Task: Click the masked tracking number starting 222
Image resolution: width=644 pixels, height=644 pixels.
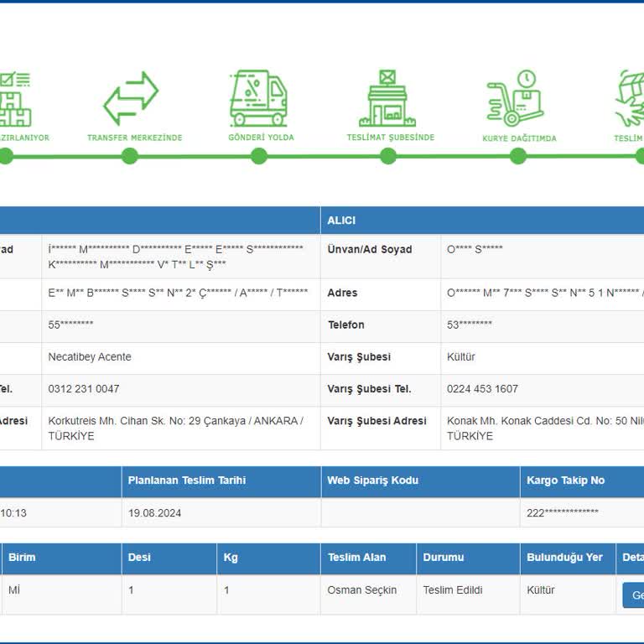Action: coord(563,512)
